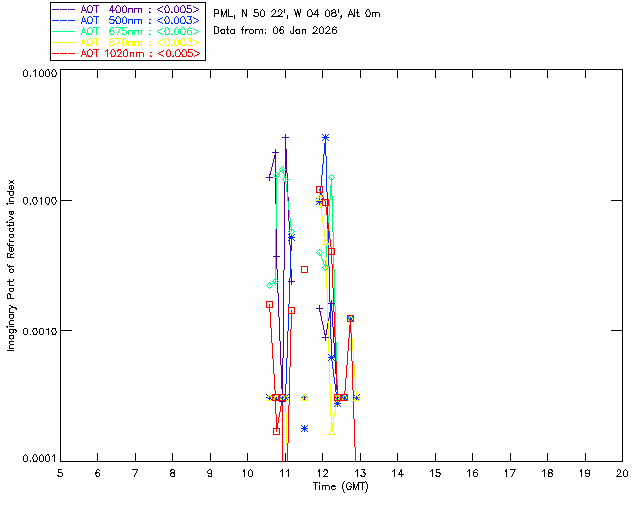The height and width of the screenshot is (512, 640).
Task: Click the x-axis tick label 20
Action: (x=622, y=473)
